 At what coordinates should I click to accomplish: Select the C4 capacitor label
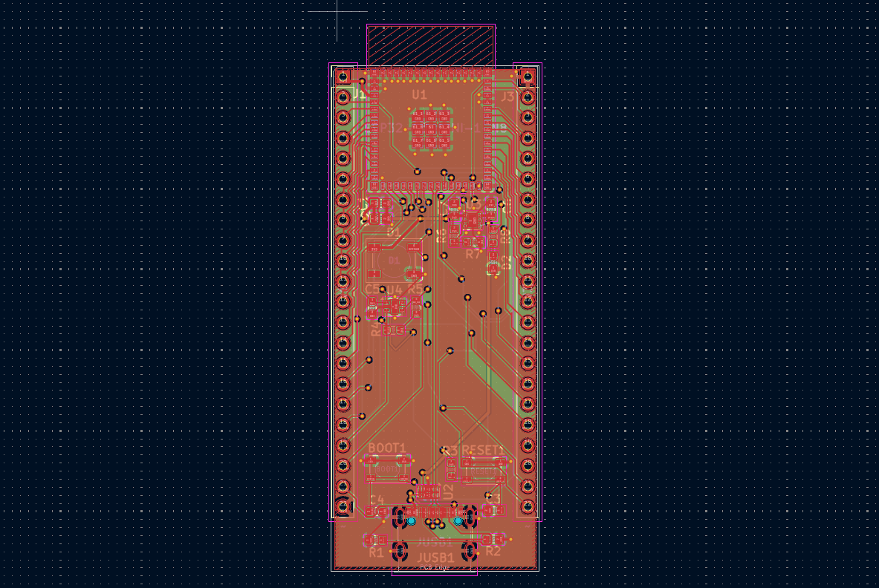tap(377, 500)
